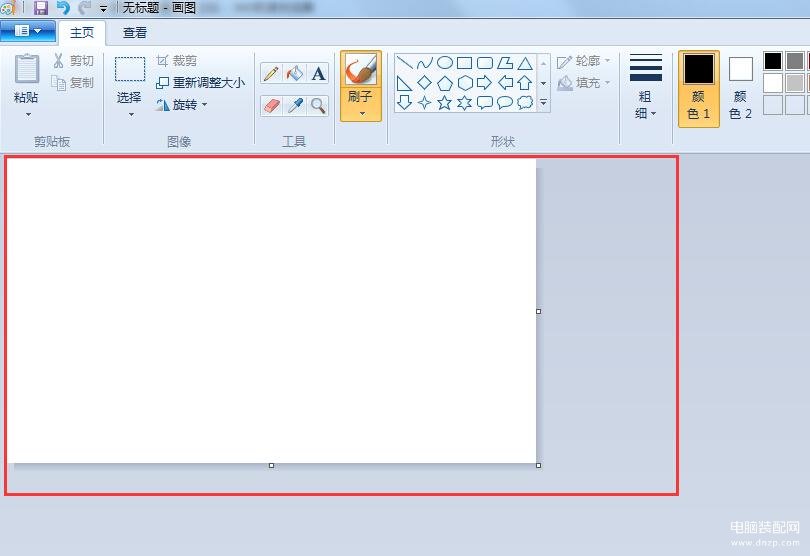810x556 pixels.
Task: Choose the Triangle shape
Action: (525, 63)
